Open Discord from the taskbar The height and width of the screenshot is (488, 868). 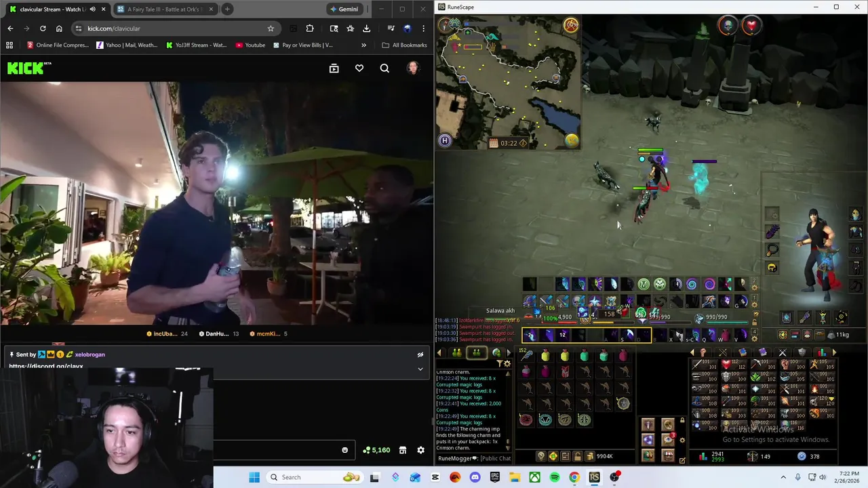coord(475,477)
